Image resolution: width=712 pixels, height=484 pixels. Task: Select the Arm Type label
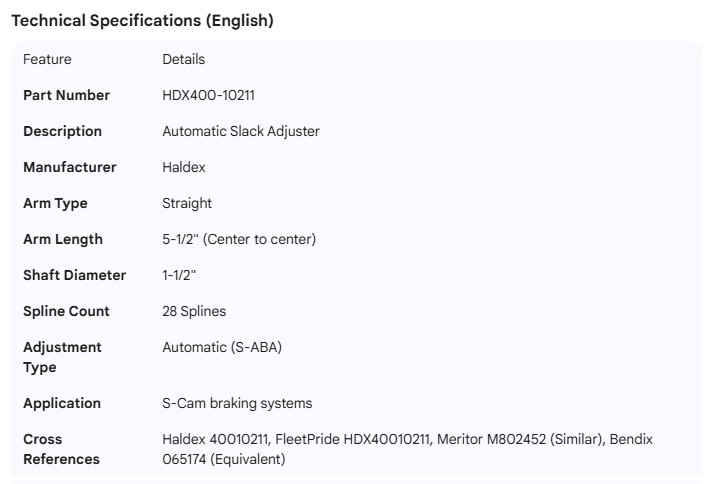[55, 203]
